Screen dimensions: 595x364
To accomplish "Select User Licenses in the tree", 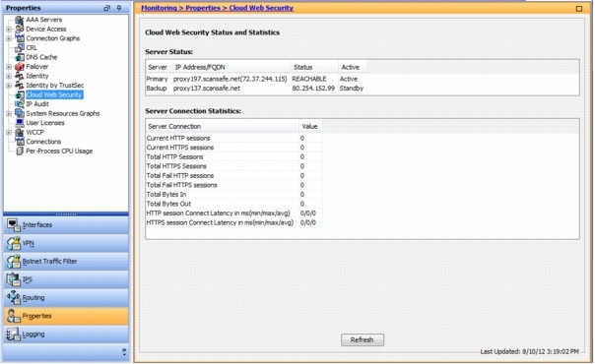I will pyautogui.click(x=45, y=123).
